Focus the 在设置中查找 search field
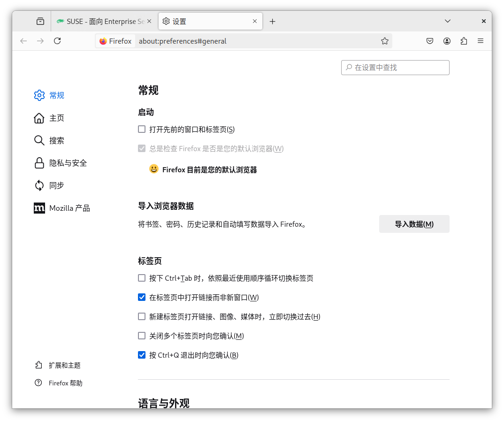The height and width of the screenshot is (422, 504). [x=395, y=68]
